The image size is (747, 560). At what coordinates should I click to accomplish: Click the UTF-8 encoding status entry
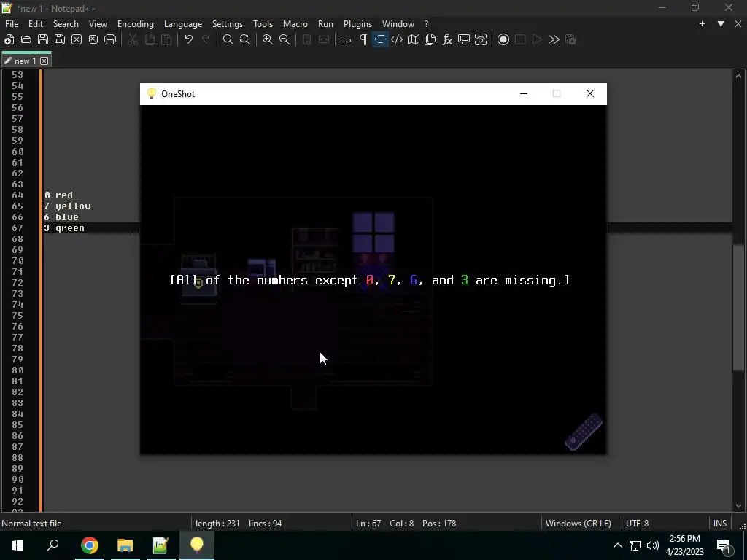coord(638,524)
